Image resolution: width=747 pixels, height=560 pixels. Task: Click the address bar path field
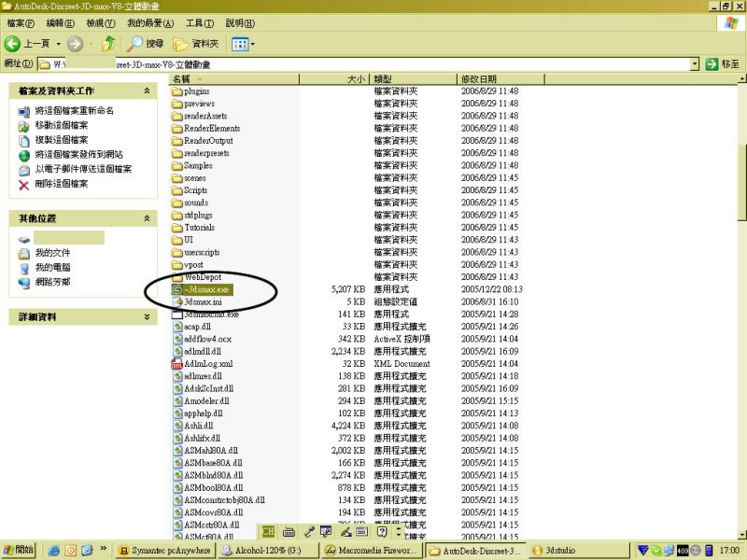click(363, 63)
